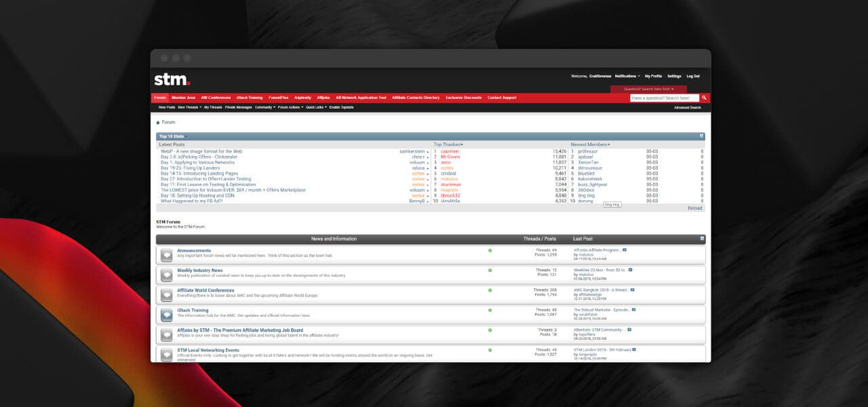Click the Reload link under Top 10 Stats
868x407 pixels.
click(694, 208)
